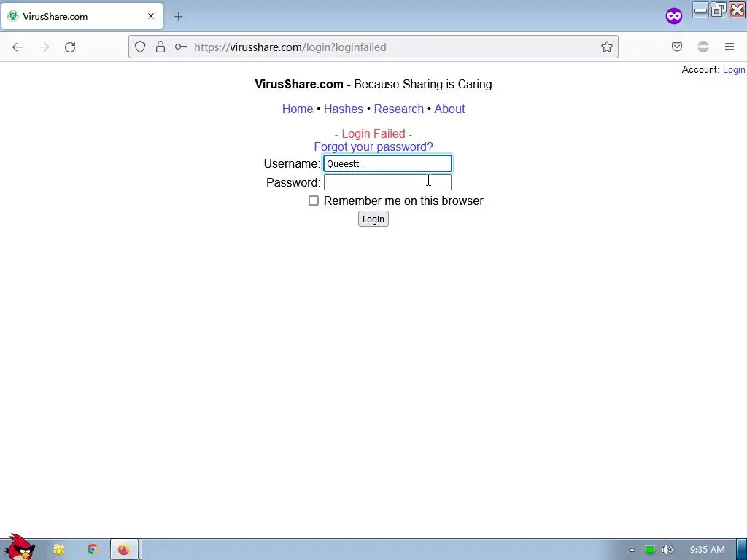This screenshot has width=747, height=560.
Task: Click the red bird Start button
Action: (19, 548)
